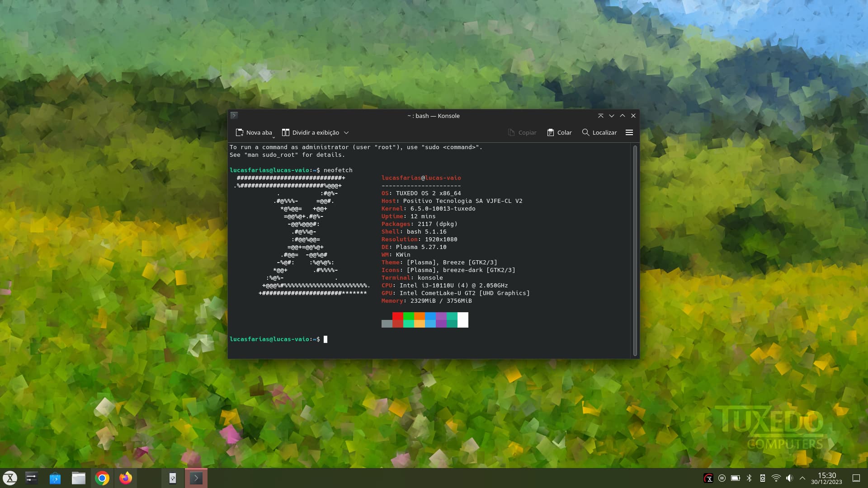Screen dimensions: 868x488
Task: Open Firefox from the taskbar
Action: click(x=126, y=478)
